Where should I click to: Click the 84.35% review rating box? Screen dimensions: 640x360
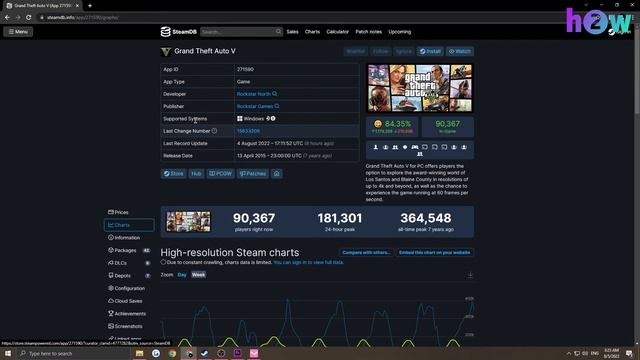point(392,127)
